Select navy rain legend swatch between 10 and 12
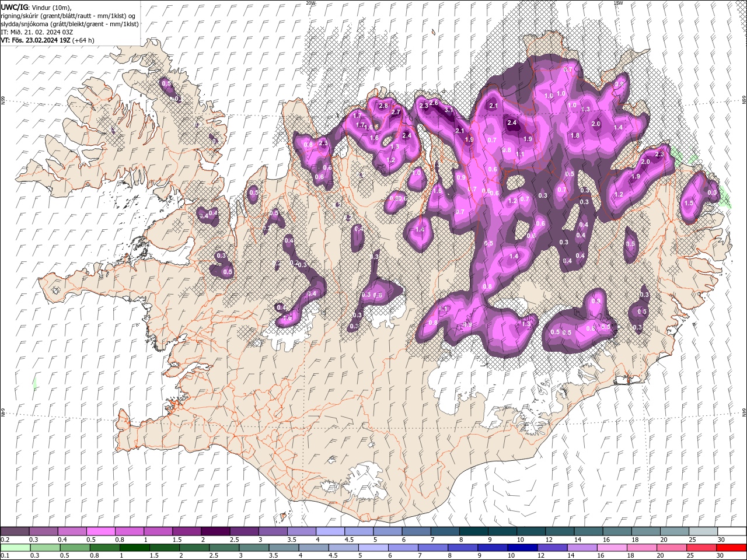Viewport: 747px width, 560px height. [x=521, y=547]
